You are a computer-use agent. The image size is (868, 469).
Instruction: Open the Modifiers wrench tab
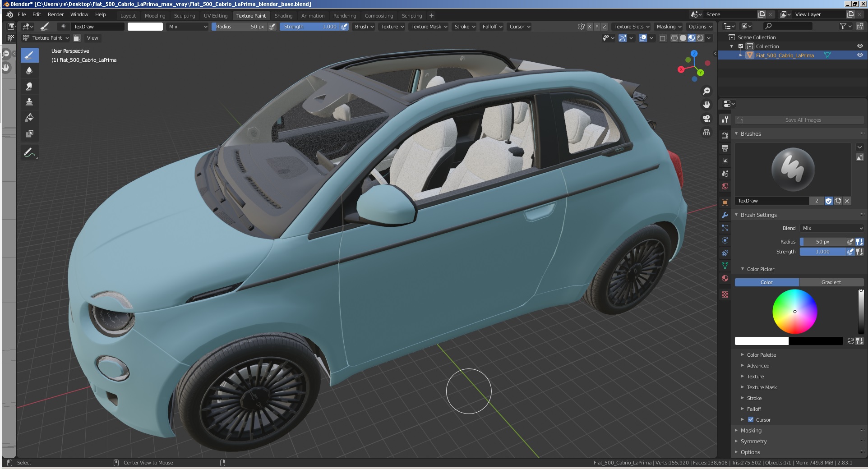[x=725, y=215]
